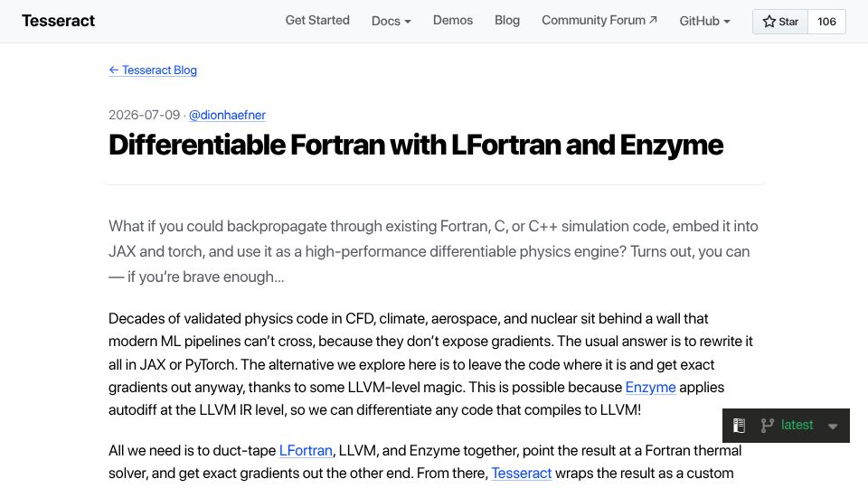Expand the version flyout arrow
Image resolution: width=868 pixels, height=488 pixels.
click(x=833, y=426)
